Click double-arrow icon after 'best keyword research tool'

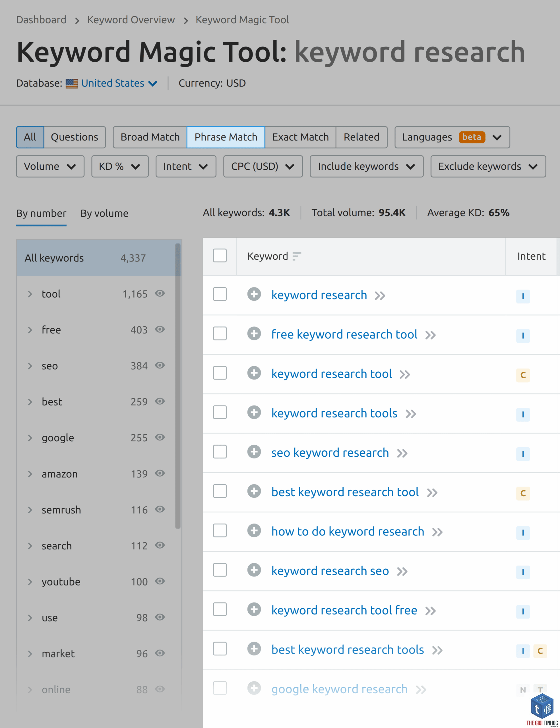pos(432,493)
